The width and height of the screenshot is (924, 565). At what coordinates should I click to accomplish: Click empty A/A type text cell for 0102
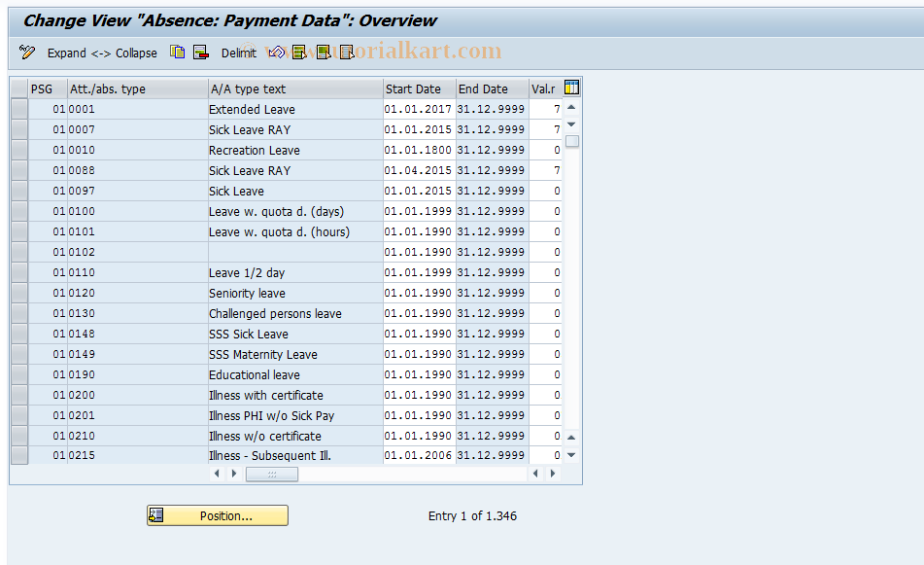click(295, 252)
